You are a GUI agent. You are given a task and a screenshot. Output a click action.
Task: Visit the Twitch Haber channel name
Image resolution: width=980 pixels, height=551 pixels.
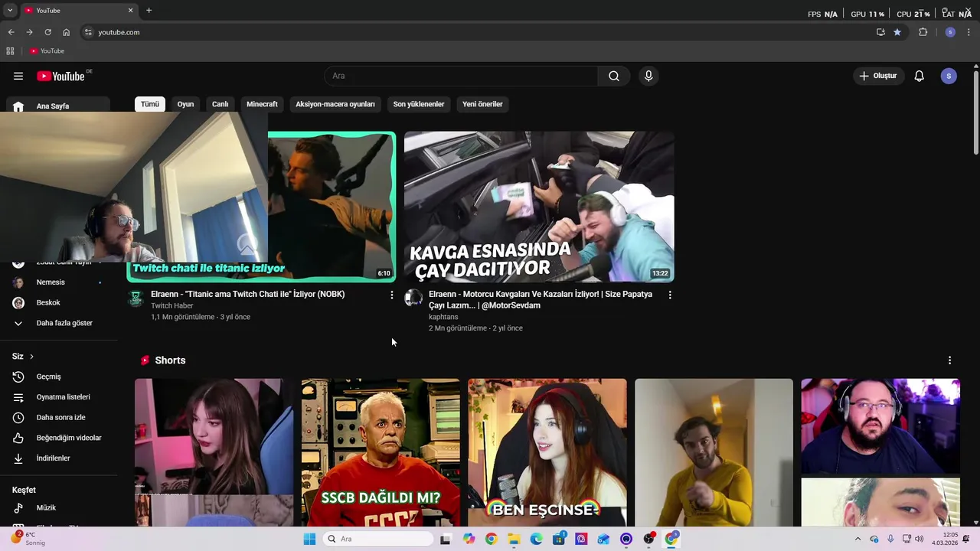171,305
